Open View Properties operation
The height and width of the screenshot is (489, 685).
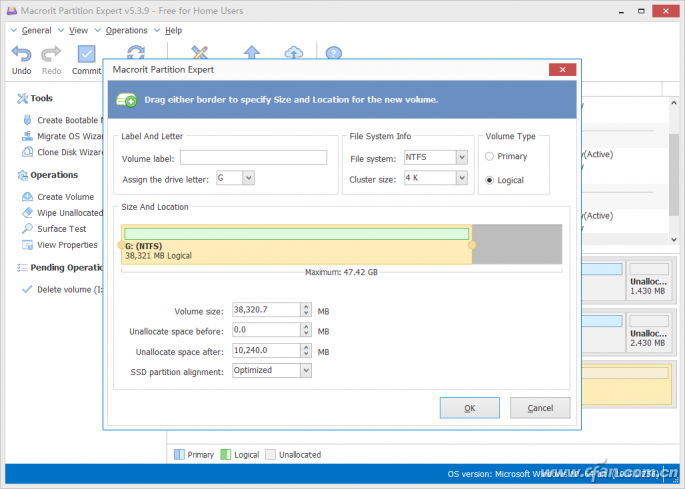tap(59, 245)
